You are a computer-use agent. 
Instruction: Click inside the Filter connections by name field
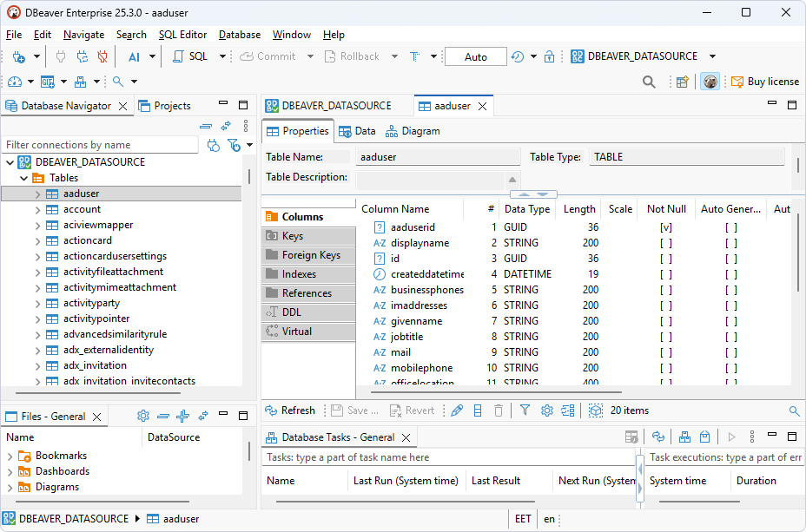[x=100, y=145]
